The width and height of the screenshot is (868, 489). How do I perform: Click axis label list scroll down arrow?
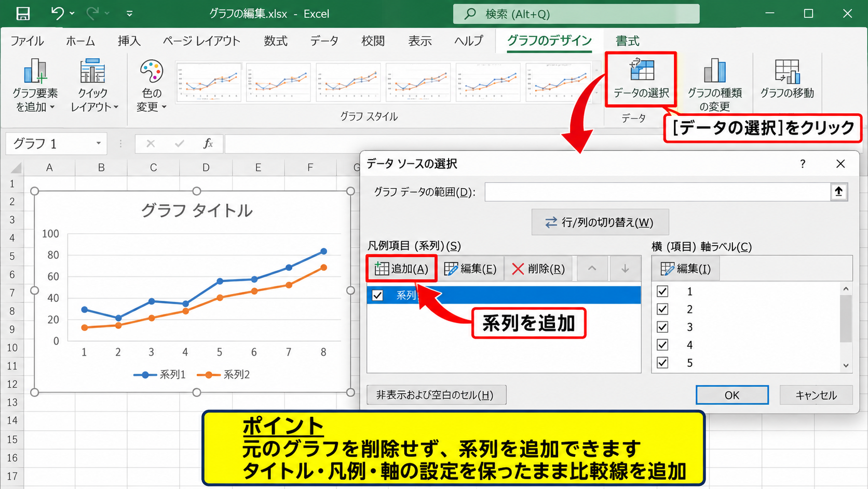(846, 365)
